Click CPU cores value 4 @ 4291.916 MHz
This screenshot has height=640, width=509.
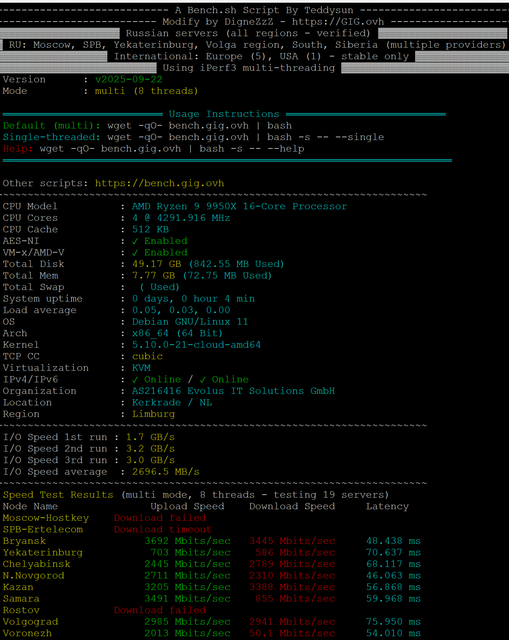(x=181, y=218)
